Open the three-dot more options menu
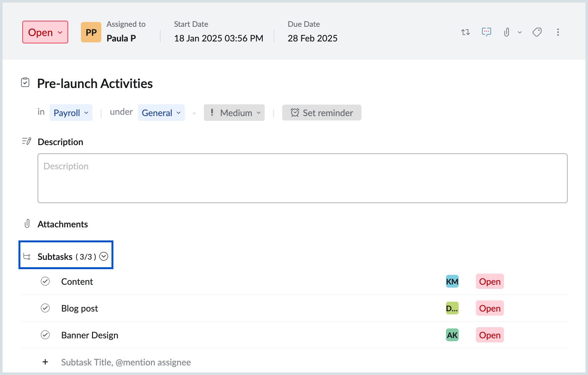The width and height of the screenshot is (588, 375). [558, 32]
